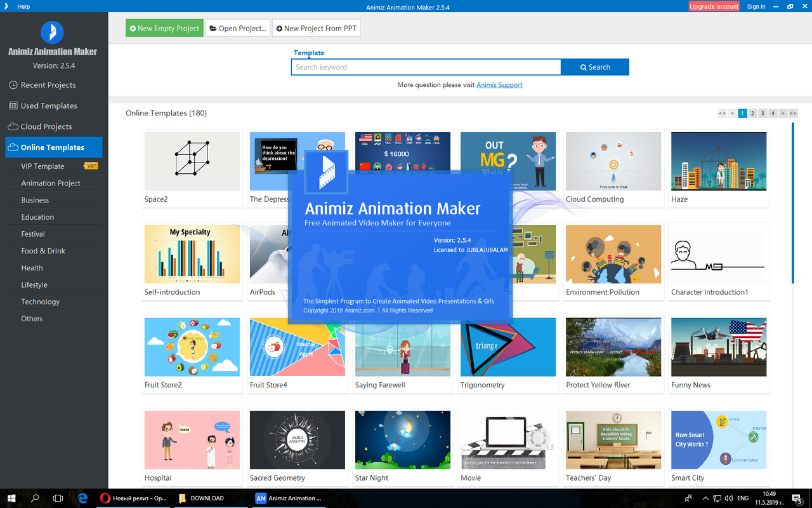
Task: Select Festival template category
Action: (x=33, y=234)
